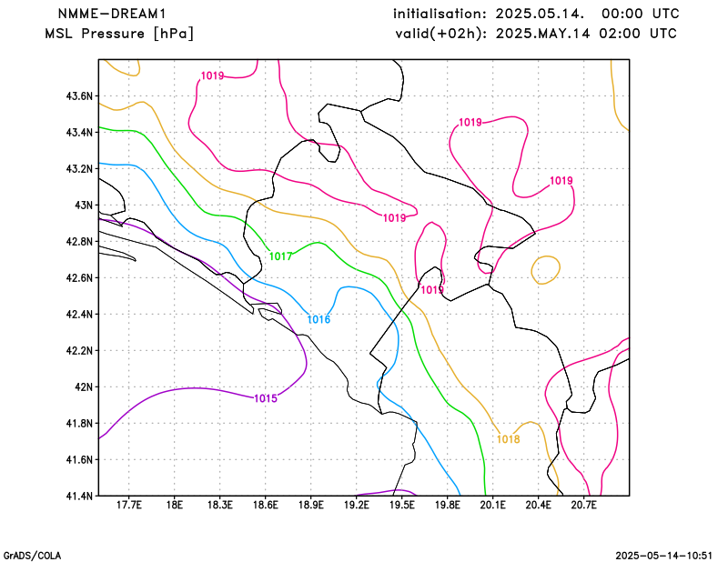Click the 19.5E longitude label

click(401, 505)
